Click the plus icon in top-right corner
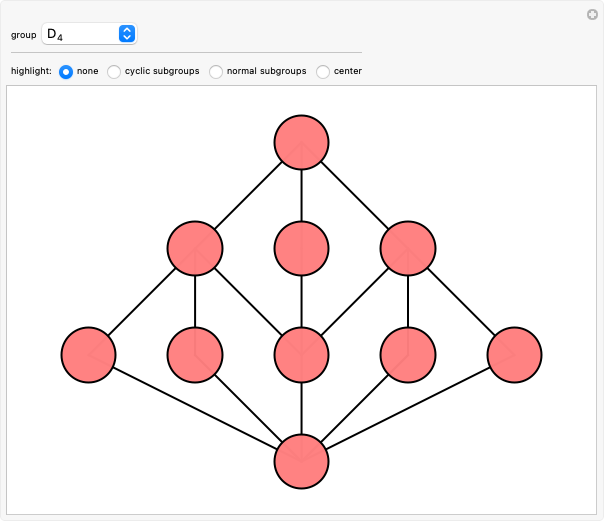The height and width of the screenshot is (522, 604). [x=592, y=14]
